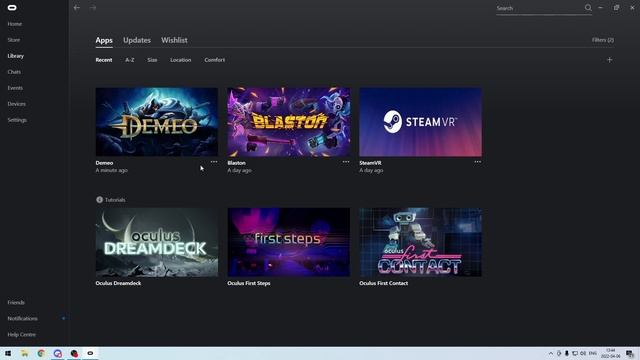Image resolution: width=640 pixels, height=360 pixels.
Task: Open the Filters (2) panel
Action: 602,40
